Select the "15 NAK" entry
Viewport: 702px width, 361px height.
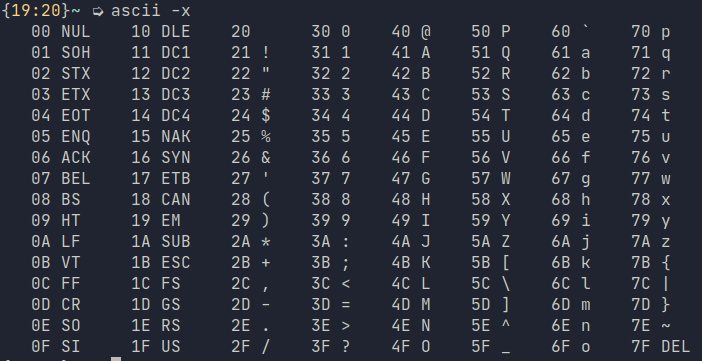click(161, 137)
